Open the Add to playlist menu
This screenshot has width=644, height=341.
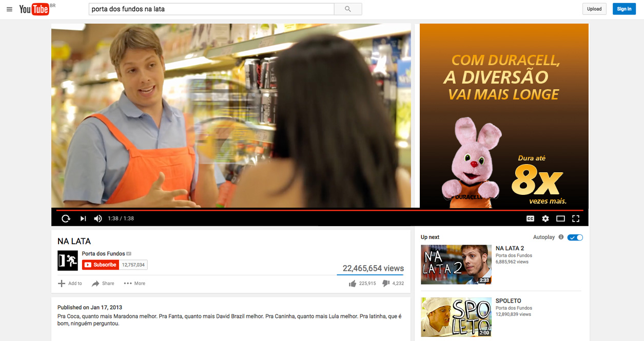click(x=70, y=284)
